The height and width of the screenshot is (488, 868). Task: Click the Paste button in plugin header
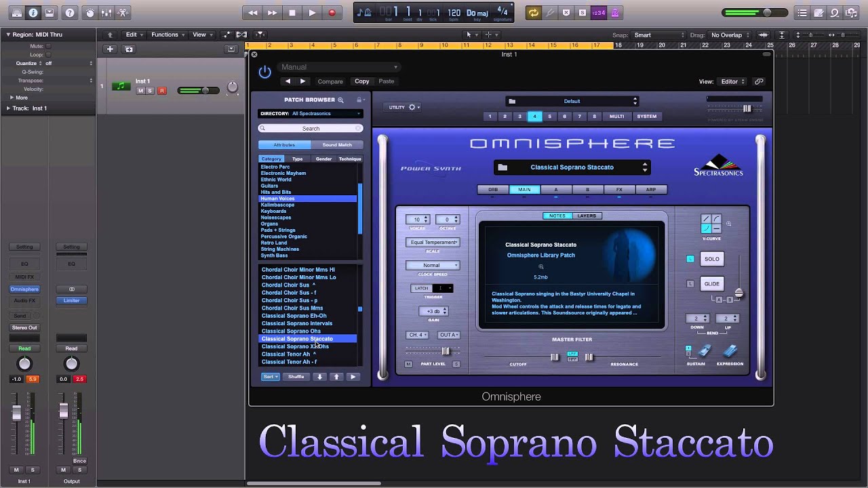point(387,81)
